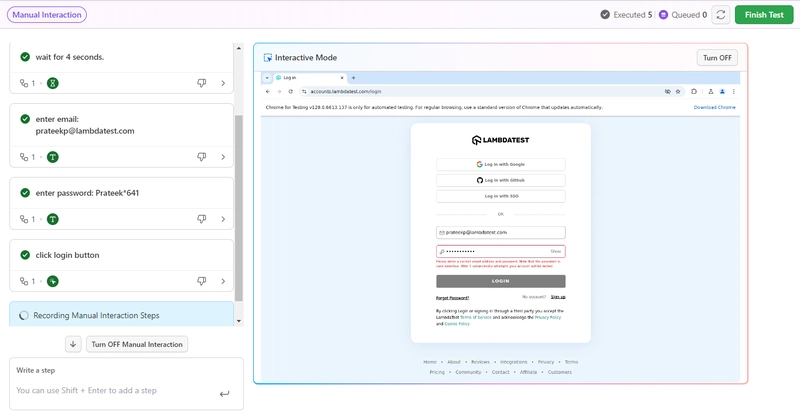Click Log in with SSO
The width and height of the screenshot is (800, 419).
point(501,196)
